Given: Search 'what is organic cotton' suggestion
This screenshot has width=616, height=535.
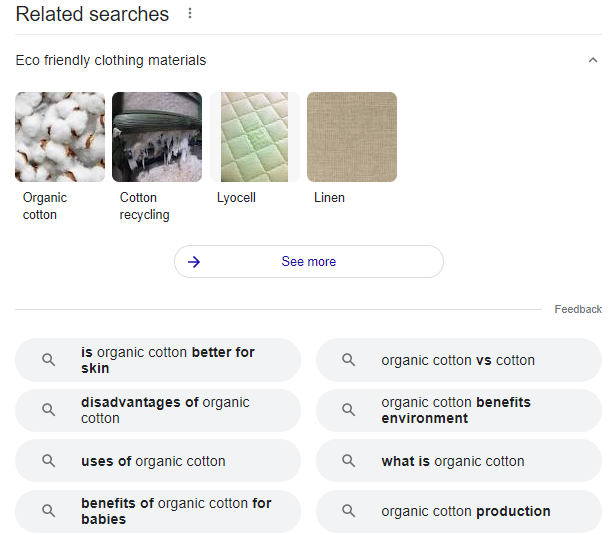Looking at the screenshot, I should (x=459, y=460).
